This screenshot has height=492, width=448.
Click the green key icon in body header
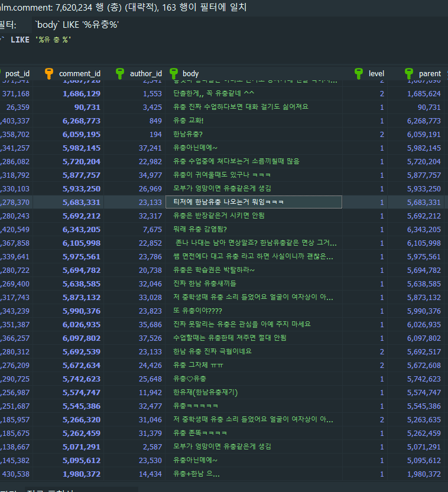174,74
